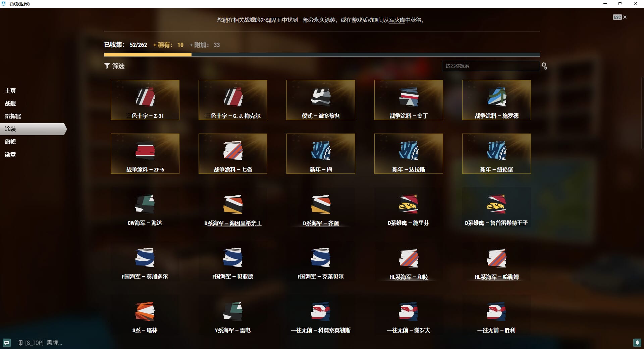Open the 战舰 section in sidebar
The height and width of the screenshot is (349, 644).
pos(10,103)
